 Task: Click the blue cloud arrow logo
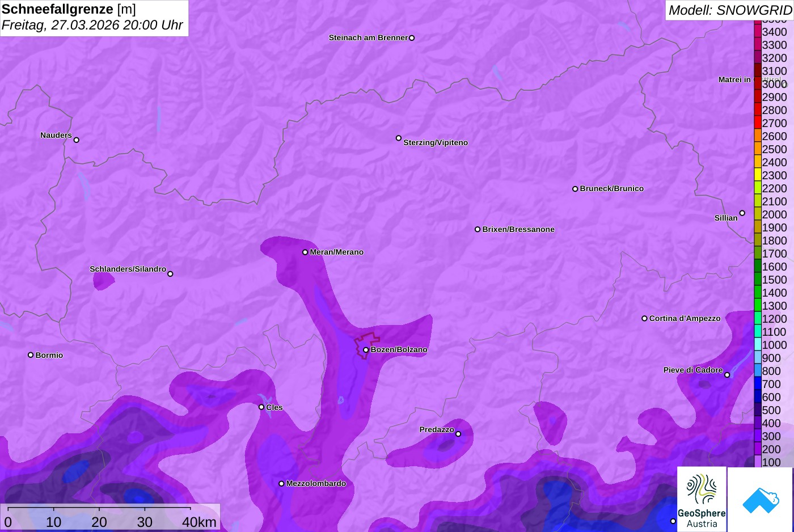click(x=761, y=499)
